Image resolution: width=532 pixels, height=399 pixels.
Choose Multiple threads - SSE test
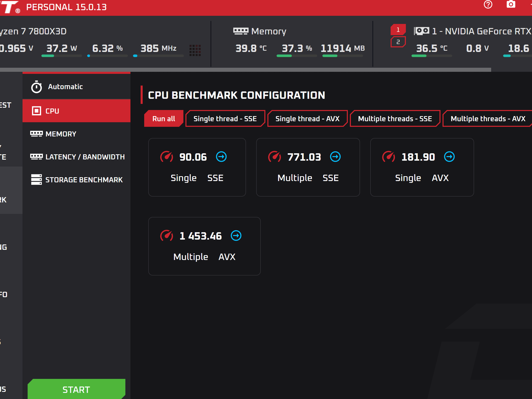pos(395,119)
